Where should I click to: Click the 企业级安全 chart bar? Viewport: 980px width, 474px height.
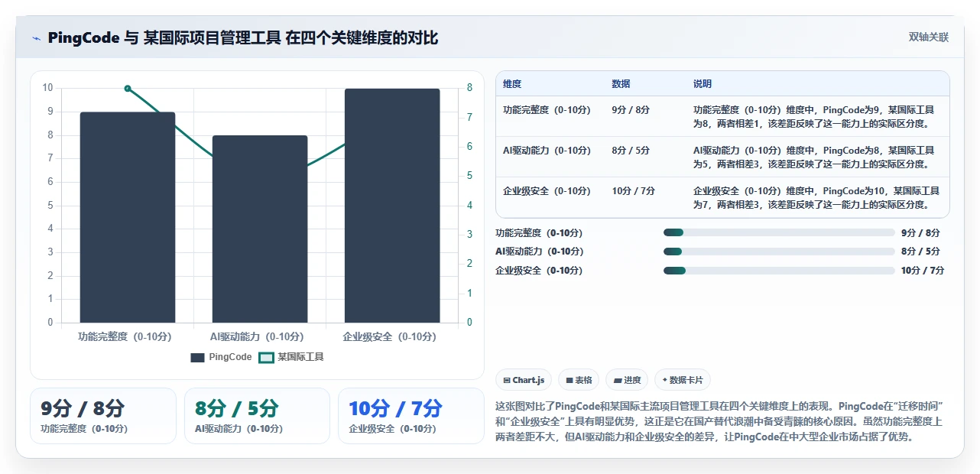[x=392, y=206]
